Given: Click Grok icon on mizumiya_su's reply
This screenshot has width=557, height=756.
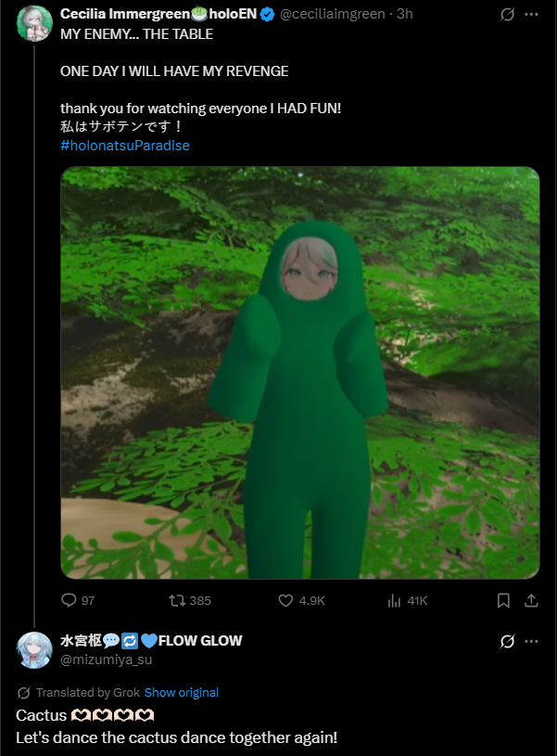Looking at the screenshot, I should point(507,641).
